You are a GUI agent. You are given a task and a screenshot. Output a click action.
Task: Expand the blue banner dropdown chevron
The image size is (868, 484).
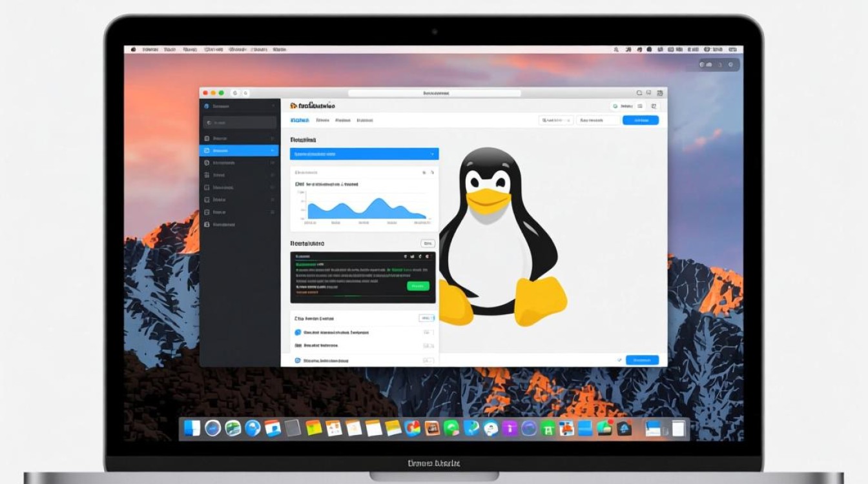point(432,154)
